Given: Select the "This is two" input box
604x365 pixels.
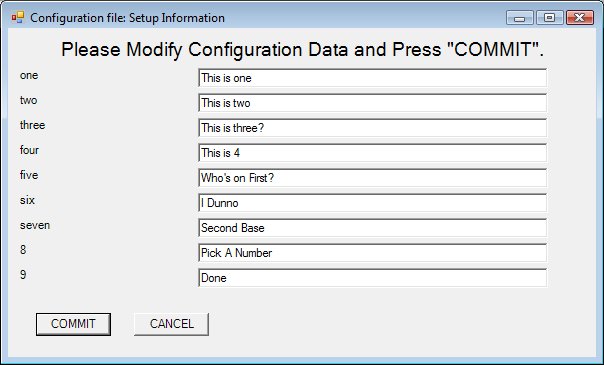Looking at the screenshot, I should click(372, 103).
